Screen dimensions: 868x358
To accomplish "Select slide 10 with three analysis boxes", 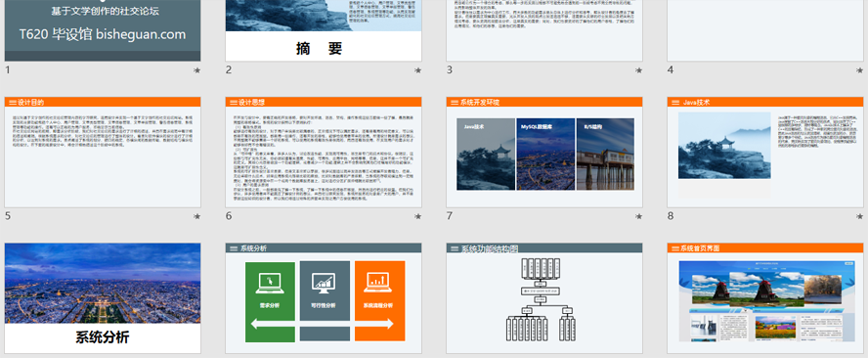I will pyautogui.click(x=324, y=298).
